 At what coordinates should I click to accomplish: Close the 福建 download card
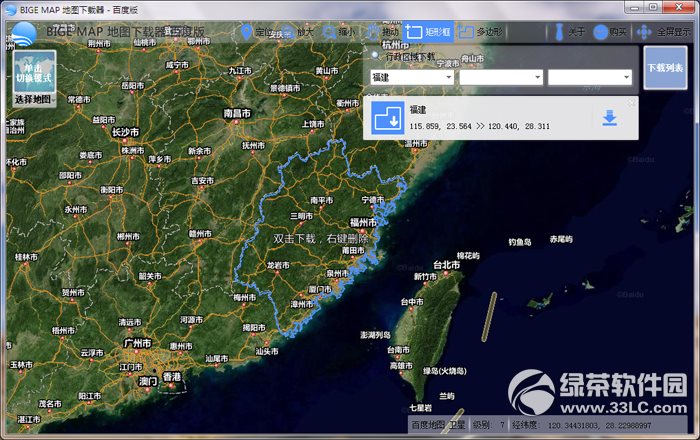coord(632,103)
